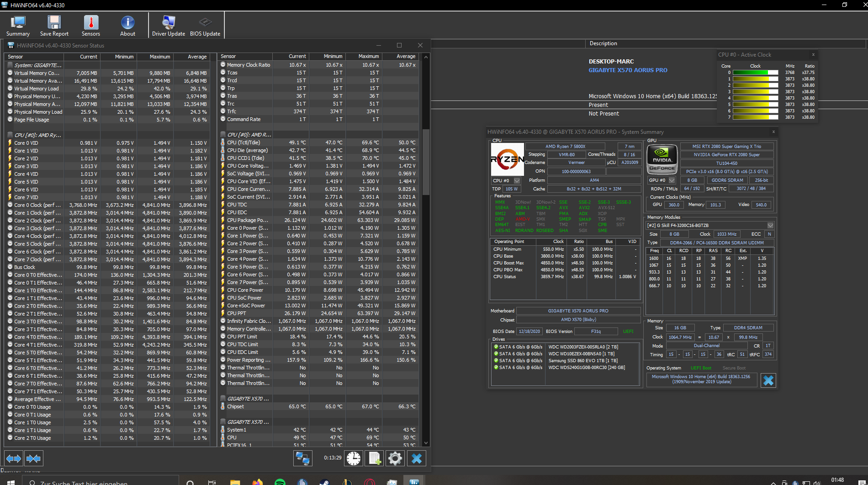Screen dimensions: 868x485
Task: Open the GPU #0 selector dropdown
Action: click(672, 180)
